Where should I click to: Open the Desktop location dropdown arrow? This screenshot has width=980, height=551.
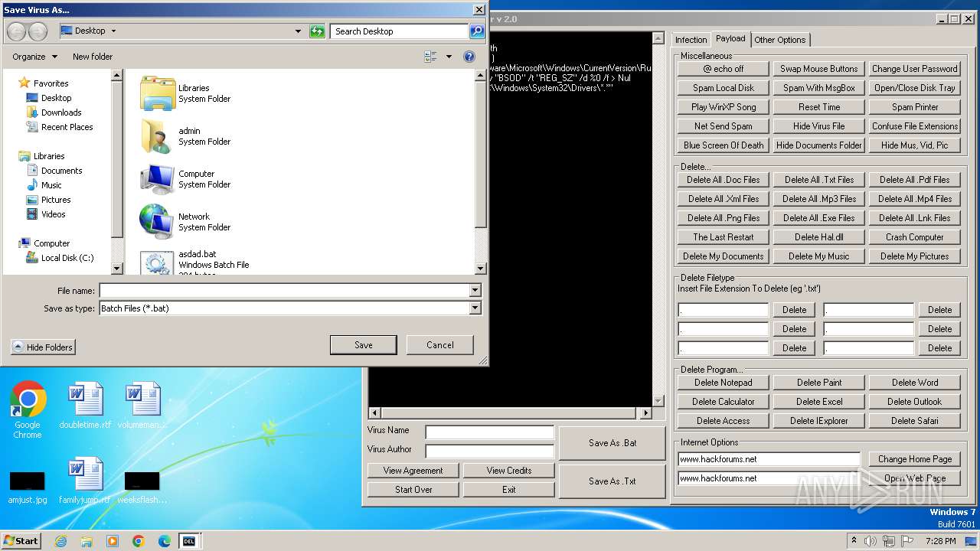point(113,31)
